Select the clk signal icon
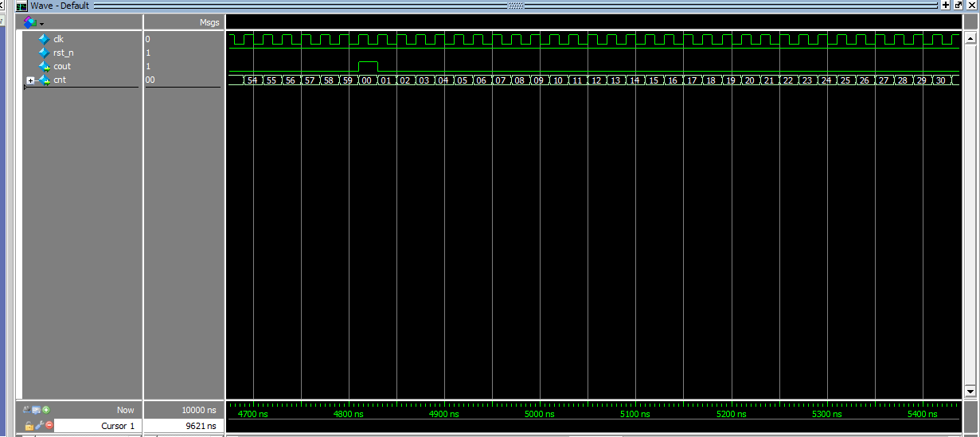Viewport: 980px width, 437px height. click(45, 39)
